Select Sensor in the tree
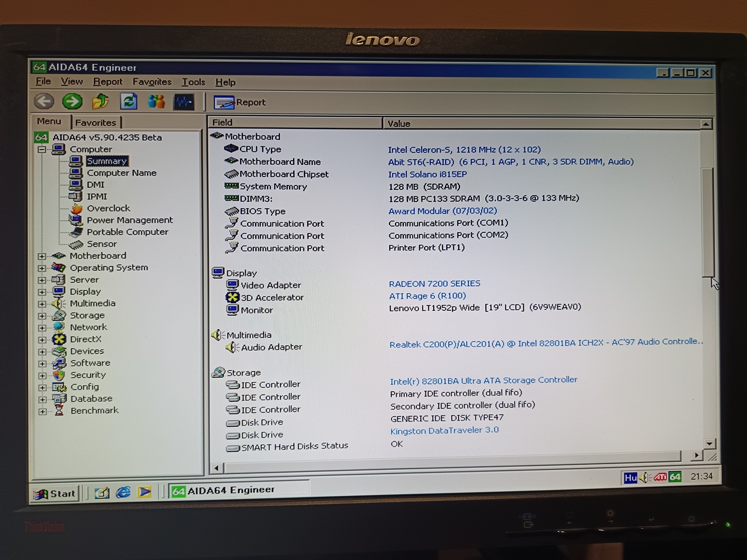 (x=102, y=244)
